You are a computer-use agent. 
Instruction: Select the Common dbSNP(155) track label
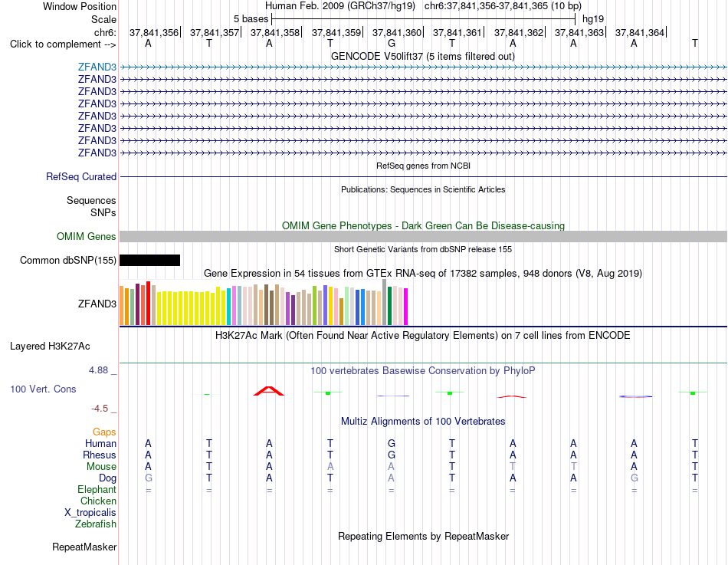[68, 260]
